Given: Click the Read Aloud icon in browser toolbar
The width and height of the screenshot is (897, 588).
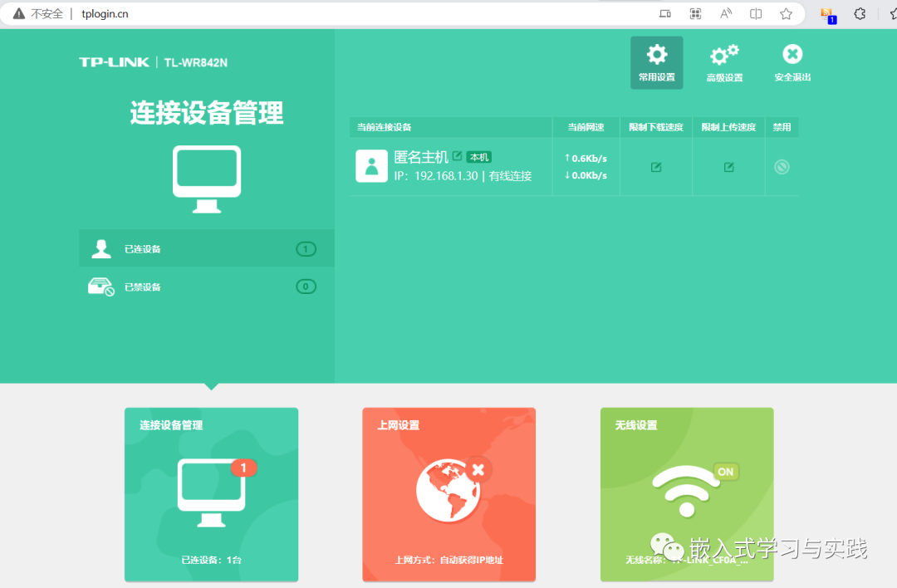Looking at the screenshot, I should pyautogui.click(x=727, y=13).
